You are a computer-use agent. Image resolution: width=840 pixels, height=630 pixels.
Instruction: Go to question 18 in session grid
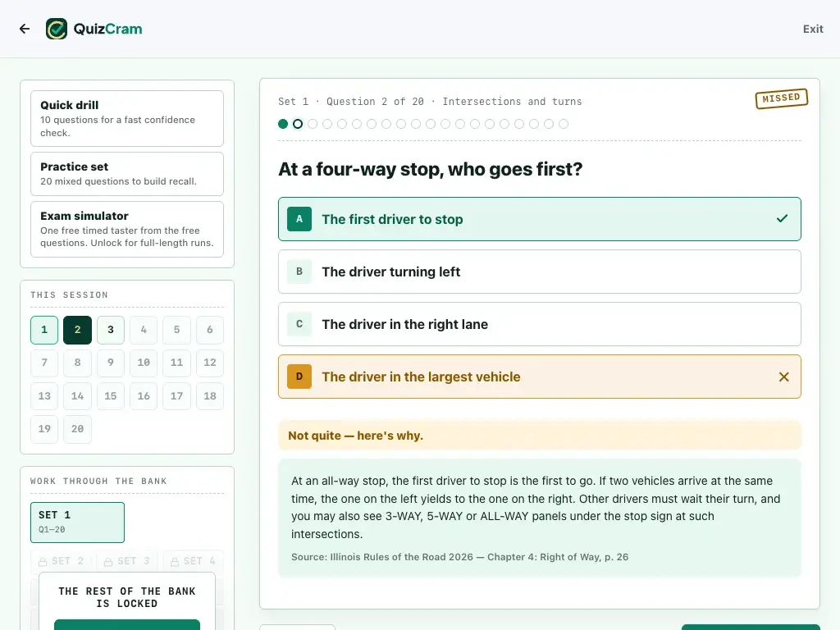pyautogui.click(x=209, y=396)
